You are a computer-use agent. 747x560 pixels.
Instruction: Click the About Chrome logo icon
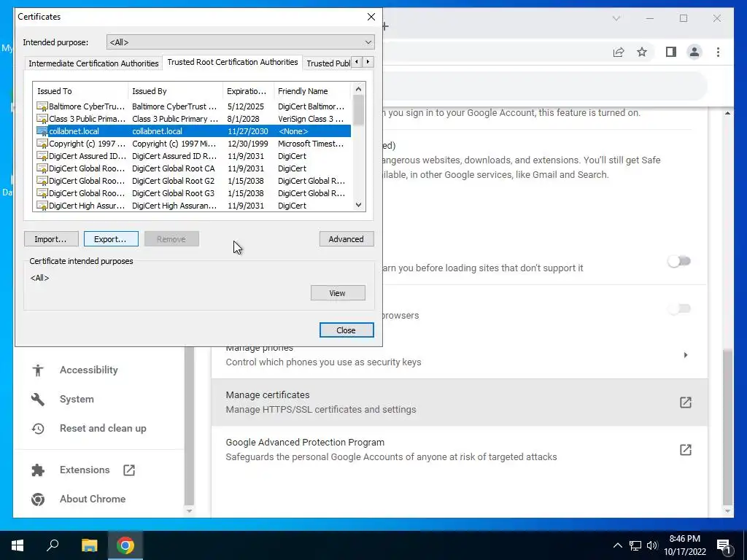click(x=38, y=499)
